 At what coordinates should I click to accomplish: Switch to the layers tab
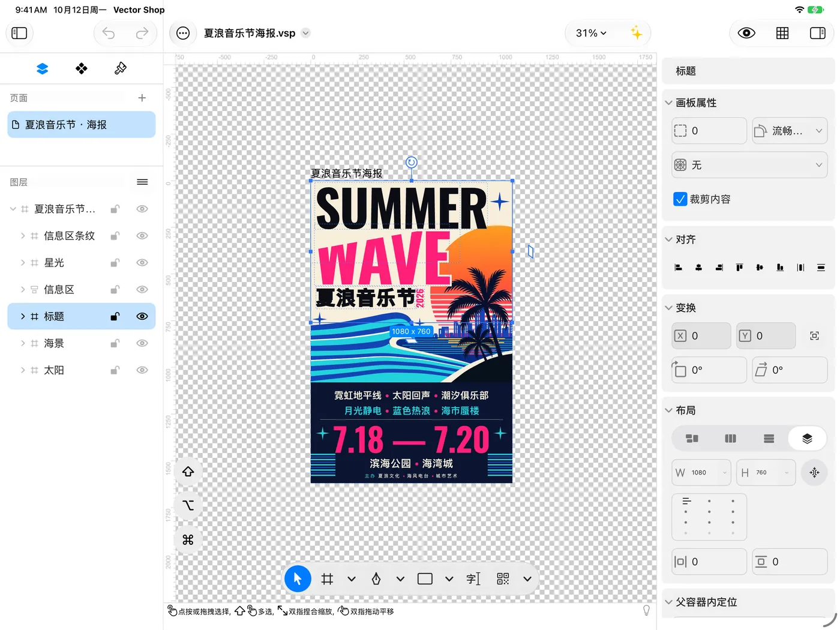click(x=42, y=69)
